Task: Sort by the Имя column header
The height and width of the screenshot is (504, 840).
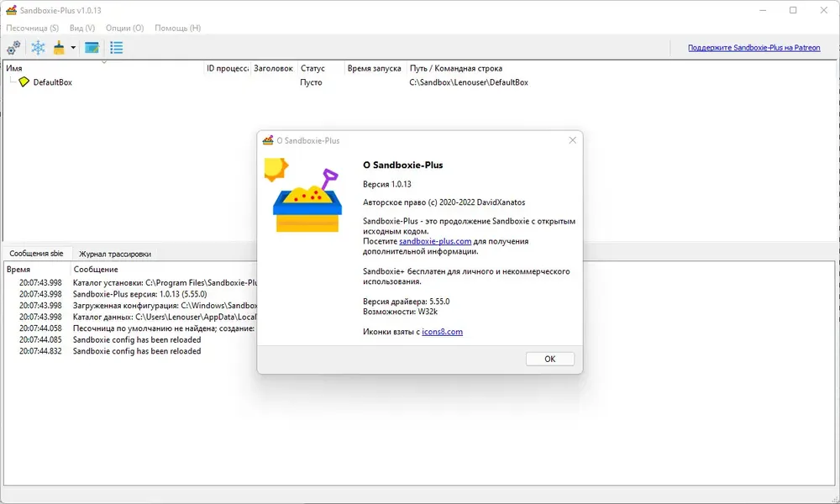Action: 104,68
